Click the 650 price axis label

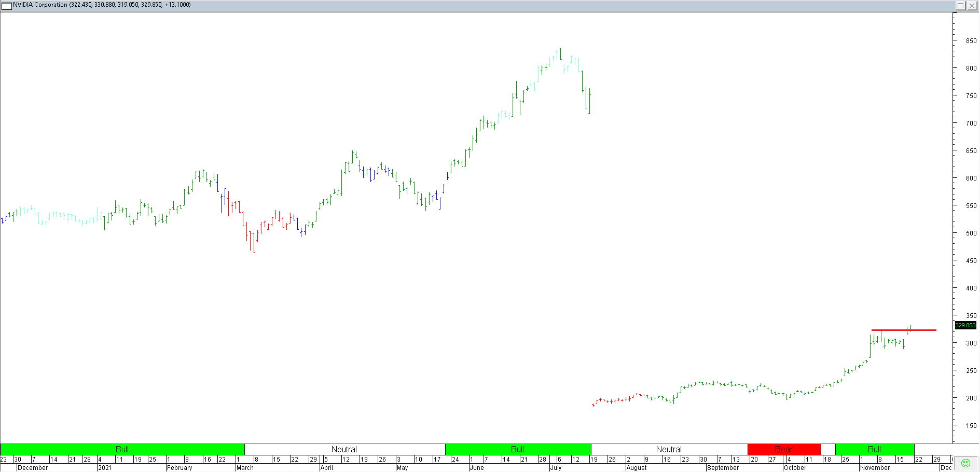(971, 151)
